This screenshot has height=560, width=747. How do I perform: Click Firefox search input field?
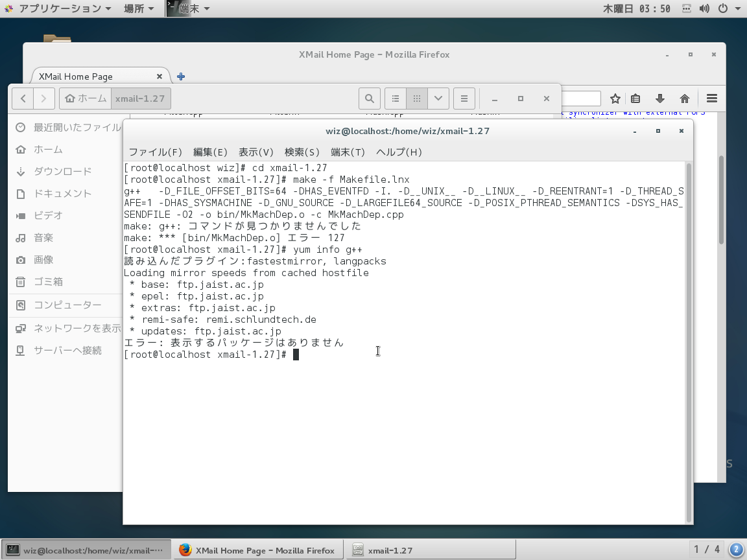coord(581,99)
